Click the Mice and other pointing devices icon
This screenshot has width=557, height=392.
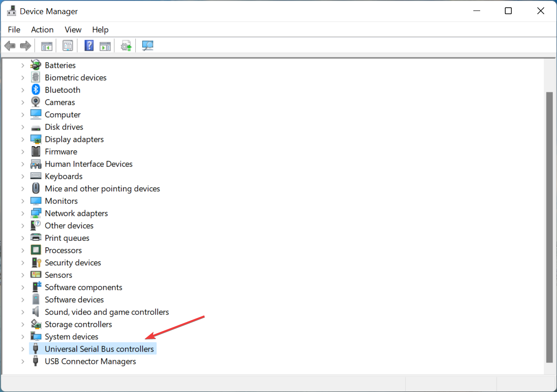36,189
